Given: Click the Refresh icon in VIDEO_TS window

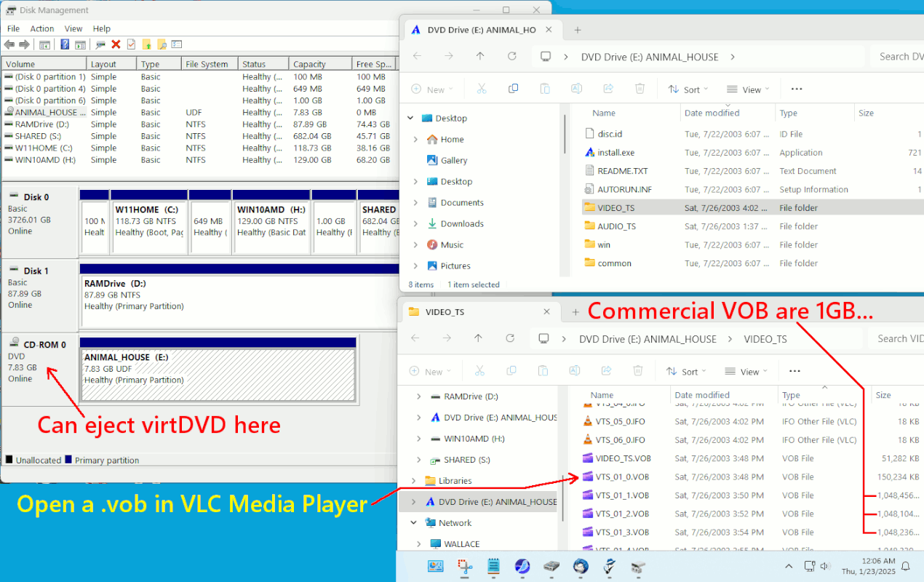Looking at the screenshot, I should pos(510,338).
